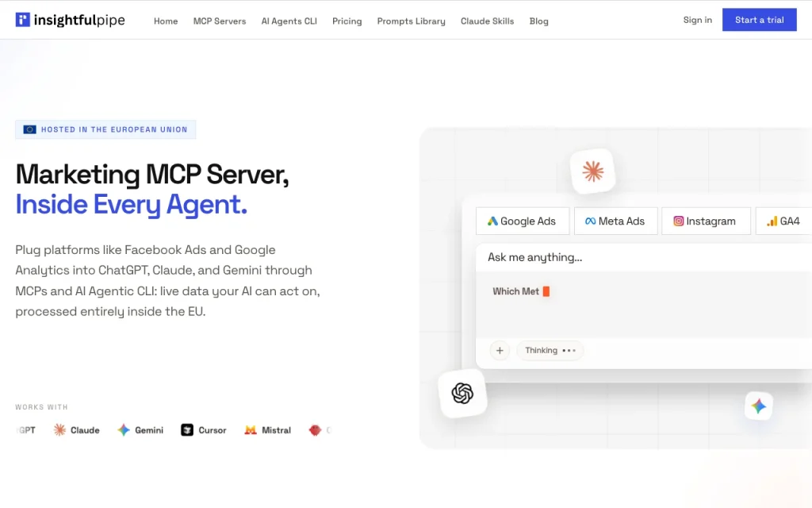Click the Cursor icon in Works With
This screenshot has width=812, height=508.
point(187,429)
